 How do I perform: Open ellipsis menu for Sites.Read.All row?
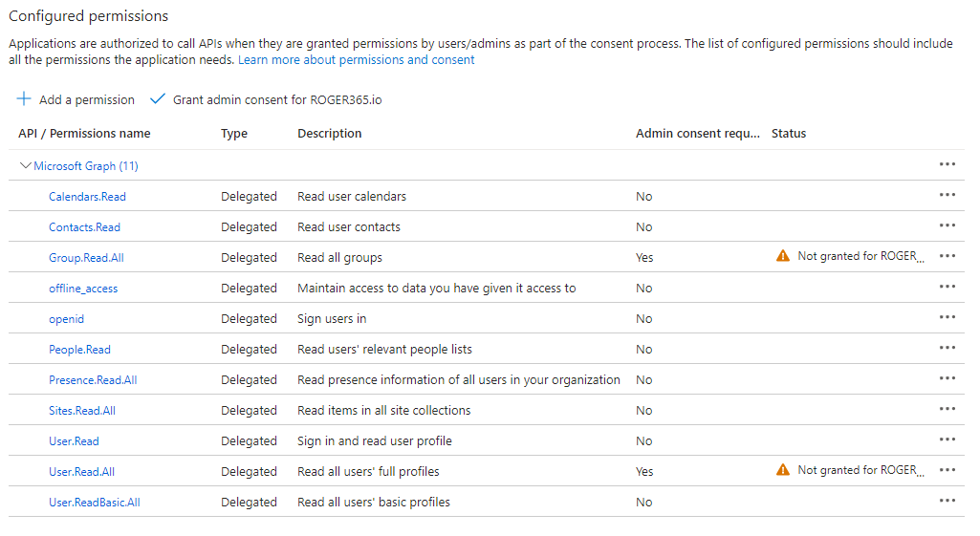pos(947,409)
